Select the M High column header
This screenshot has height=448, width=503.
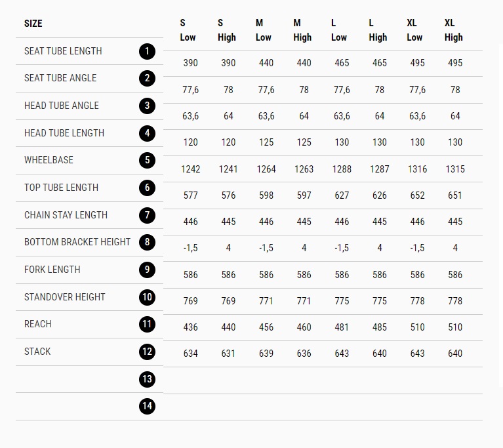click(302, 30)
